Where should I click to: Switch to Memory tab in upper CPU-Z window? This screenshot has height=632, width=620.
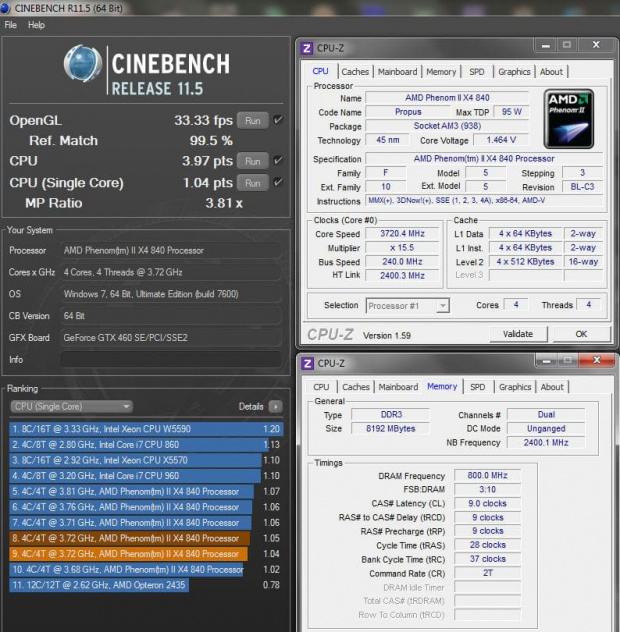(441, 72)
